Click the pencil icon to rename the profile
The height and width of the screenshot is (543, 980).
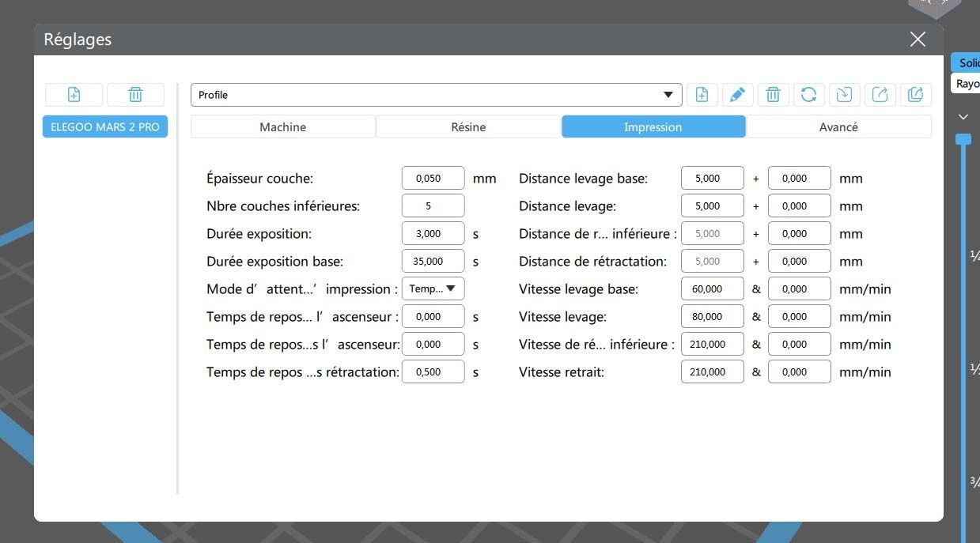737,95
